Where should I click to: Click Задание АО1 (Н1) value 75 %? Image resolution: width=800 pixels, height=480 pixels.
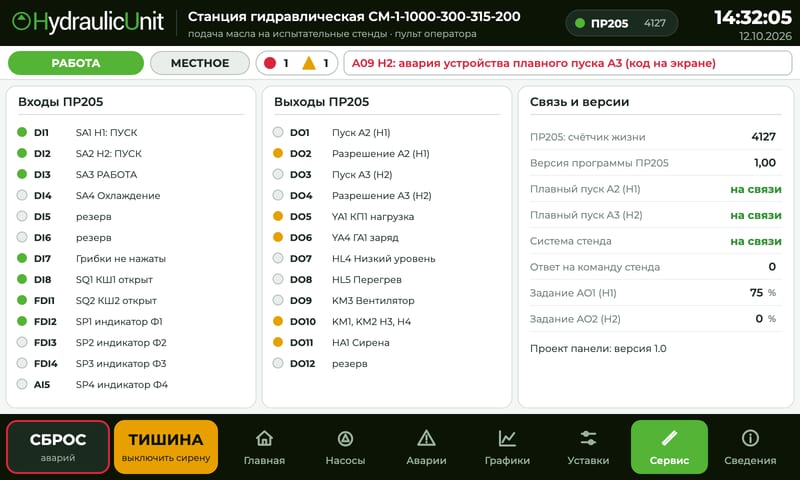coord(763,293)
